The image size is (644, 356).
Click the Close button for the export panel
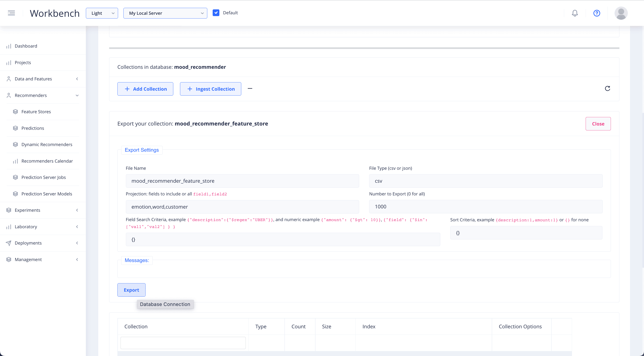[x=598, y=124]
